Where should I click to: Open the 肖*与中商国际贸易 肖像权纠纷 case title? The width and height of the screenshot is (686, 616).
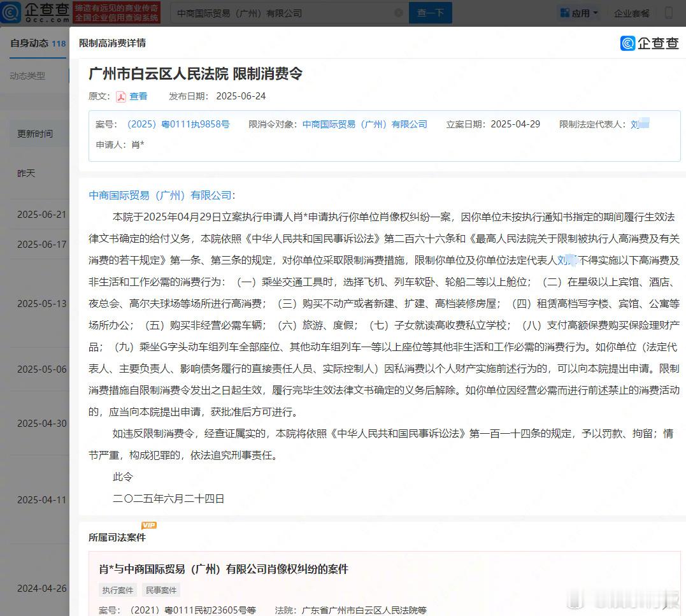224,569
